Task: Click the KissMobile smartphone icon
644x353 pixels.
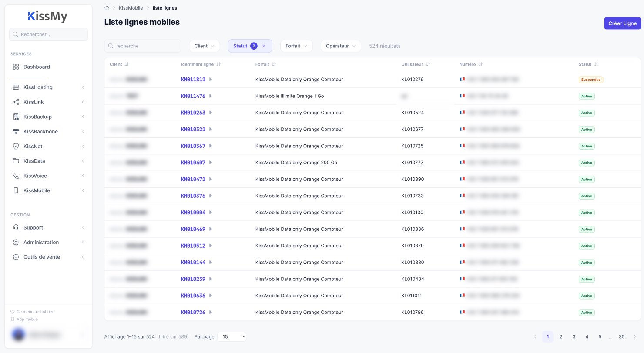Action: 16,191
